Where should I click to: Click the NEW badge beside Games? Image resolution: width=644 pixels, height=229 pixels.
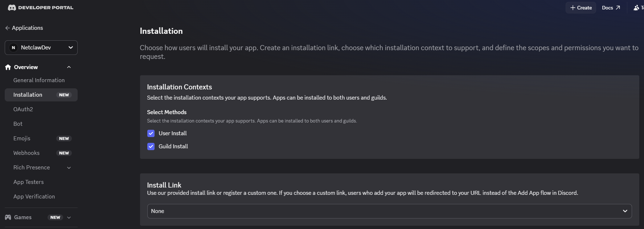tap(55, 217)
